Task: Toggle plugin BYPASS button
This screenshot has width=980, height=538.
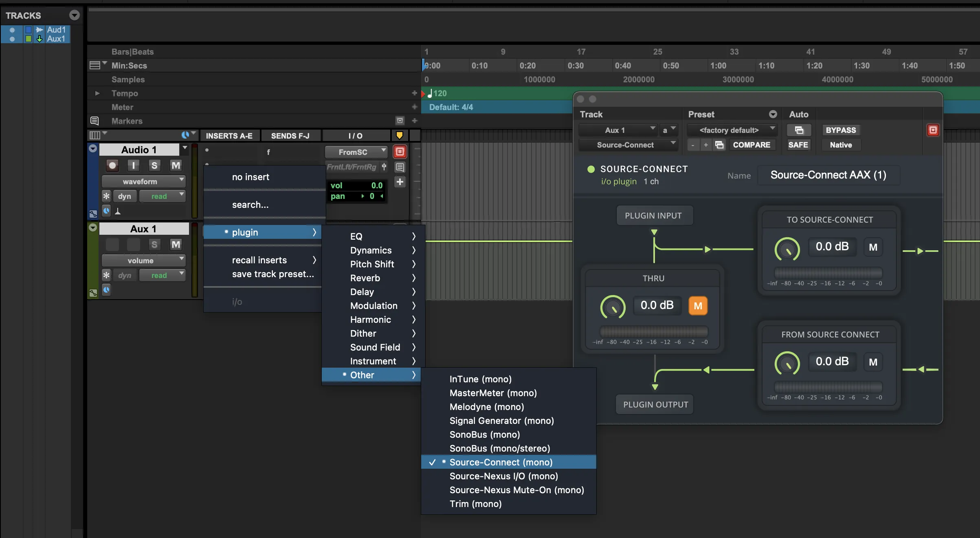Action: click(x=841, y=130)
